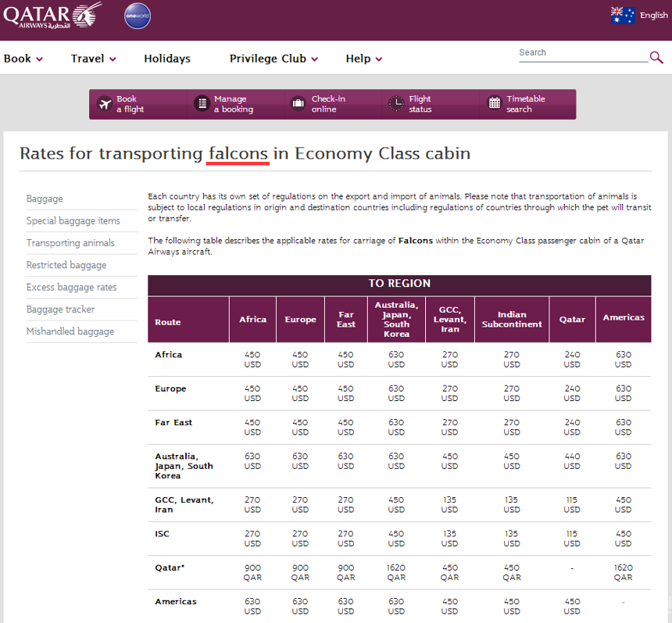Viewport: 672px width, 623px height.
Task: Click the Far East column header
Action: [346, 320]
